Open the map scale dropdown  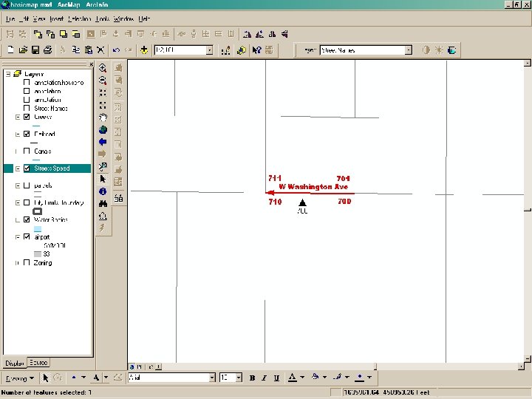point(210,50)
